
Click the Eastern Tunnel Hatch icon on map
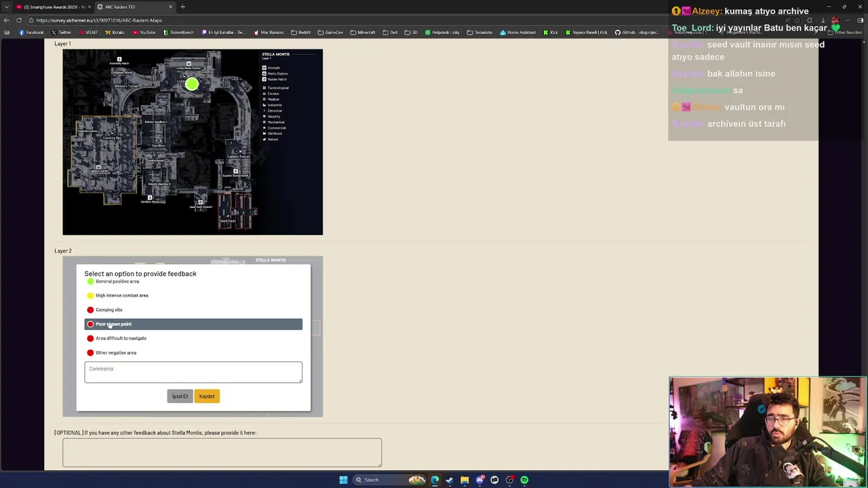click(235, 171)
